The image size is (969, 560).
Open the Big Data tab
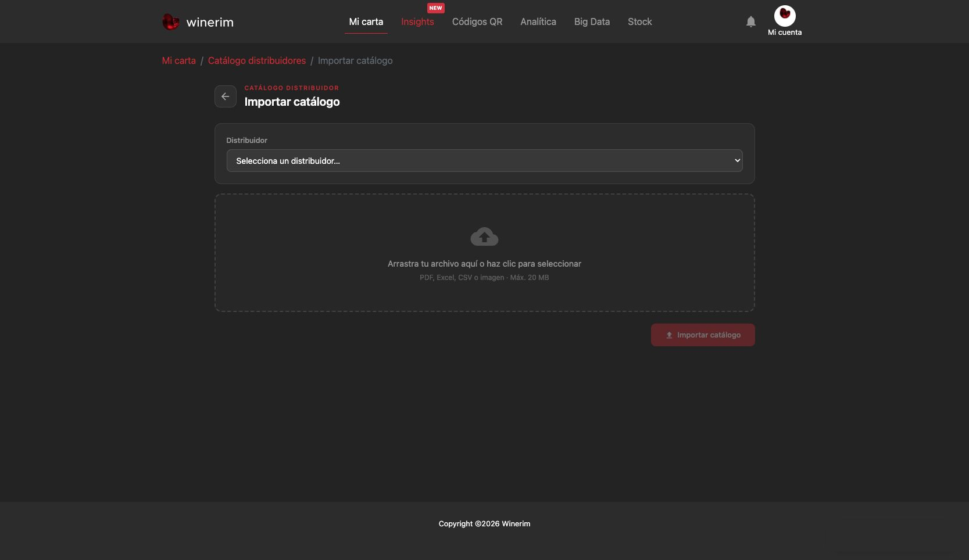[592, 21]
